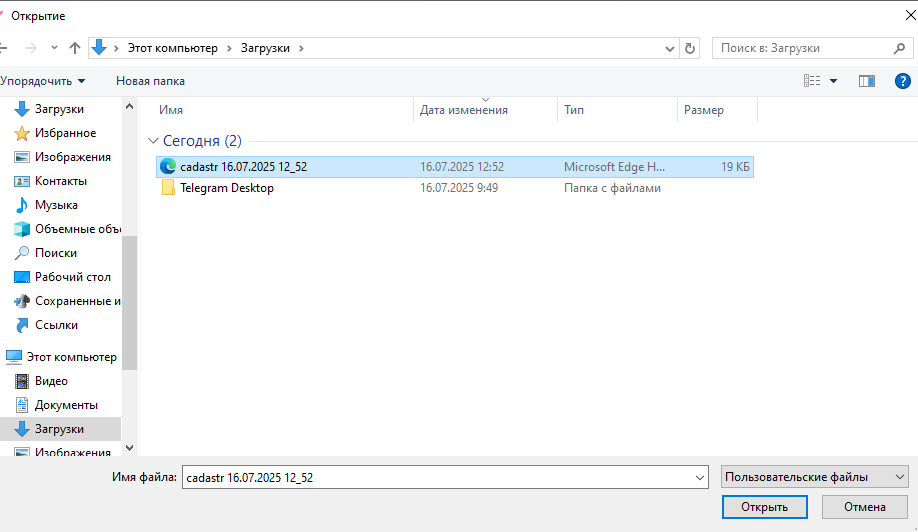Open Избранное in the sidebar
The image size is (918, 532).
point(65,133)
